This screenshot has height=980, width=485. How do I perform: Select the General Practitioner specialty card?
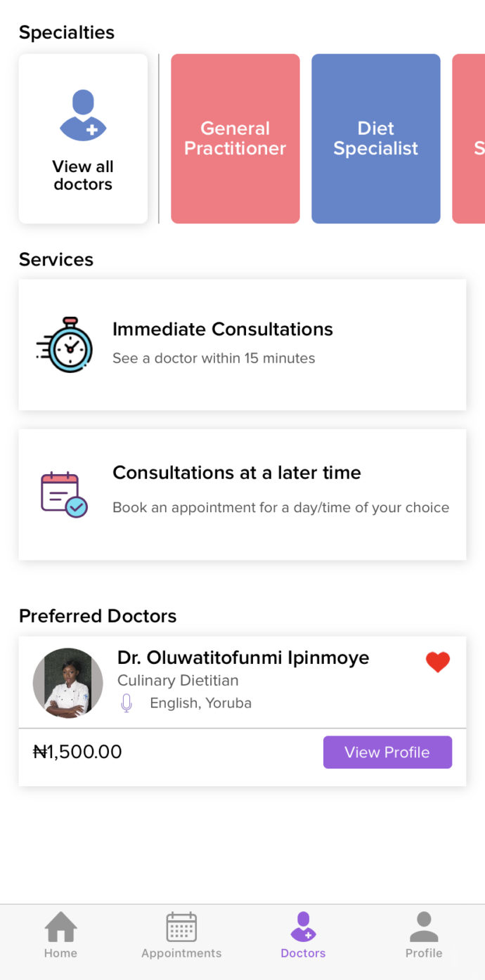click(x=235, y=138)
